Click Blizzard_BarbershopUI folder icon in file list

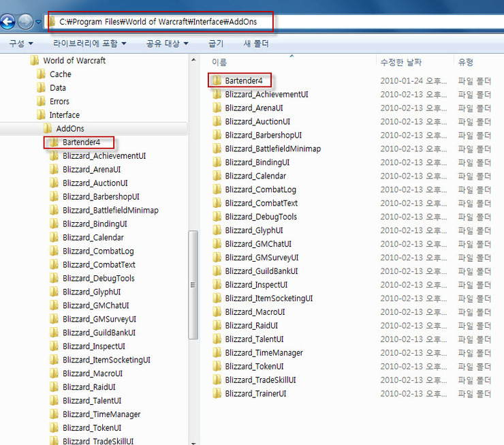[217, 135]
